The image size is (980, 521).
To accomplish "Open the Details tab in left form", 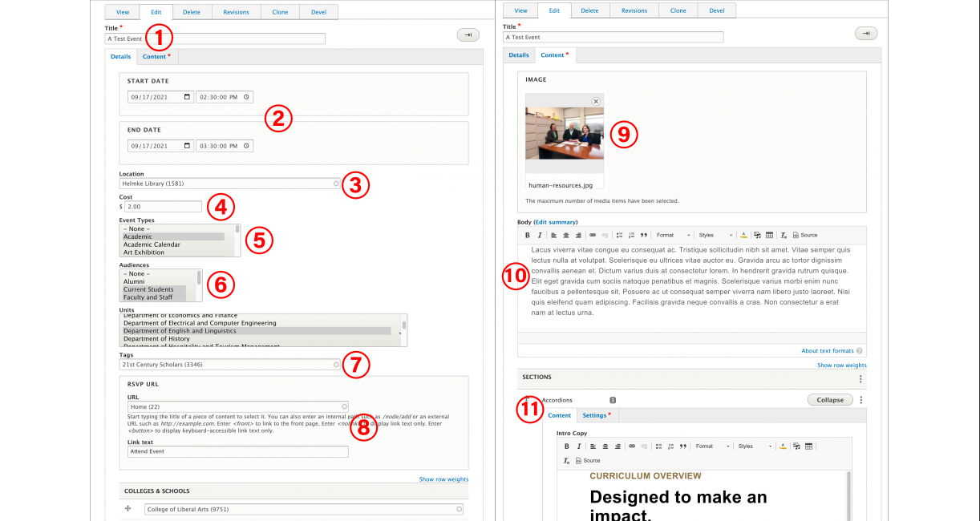I will tap(120, 56).
